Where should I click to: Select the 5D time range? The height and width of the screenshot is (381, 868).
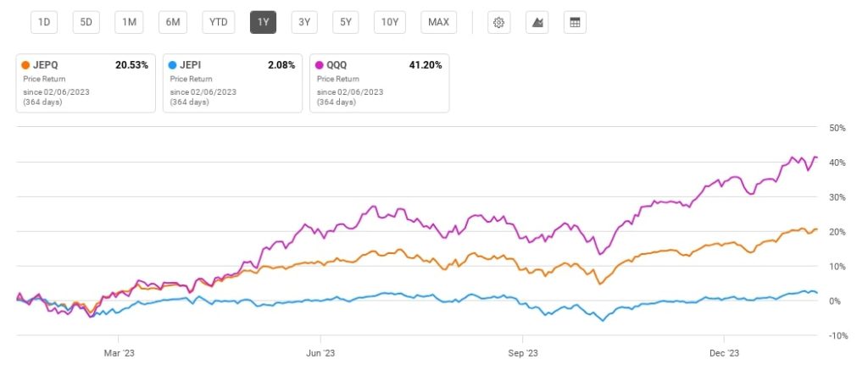point(86,23)
